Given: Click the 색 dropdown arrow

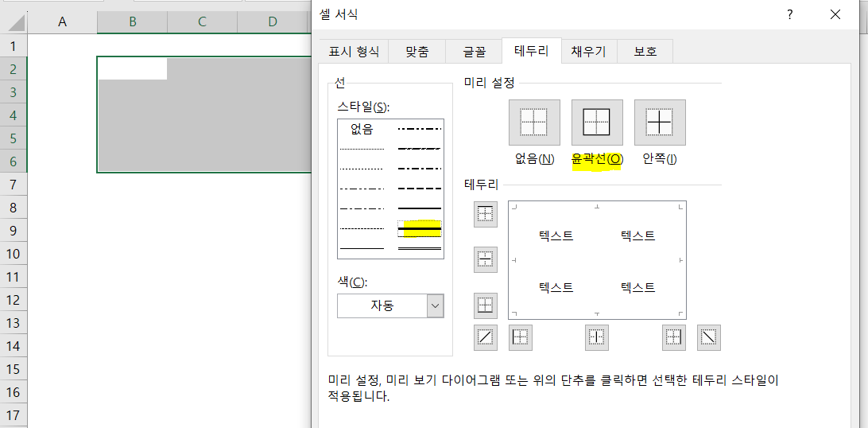Looking at the screenshot, I should pyautogui.click(x=436, y=305).
